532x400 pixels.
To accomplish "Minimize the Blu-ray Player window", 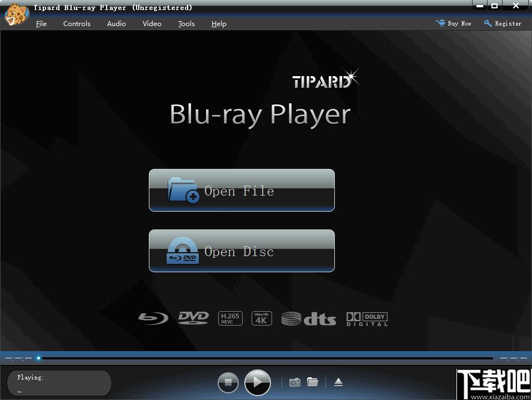I will point(480,6).
